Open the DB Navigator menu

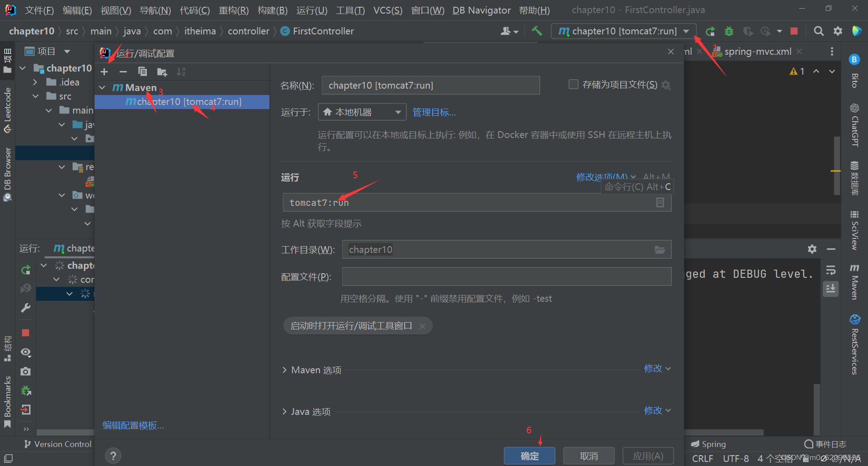pos(481,10)
